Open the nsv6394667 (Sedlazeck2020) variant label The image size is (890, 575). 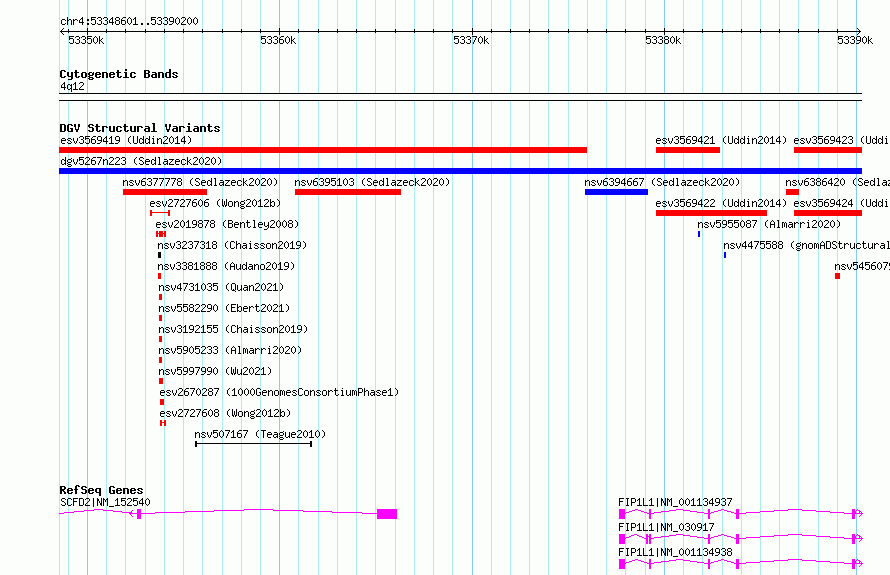point(662,182)
